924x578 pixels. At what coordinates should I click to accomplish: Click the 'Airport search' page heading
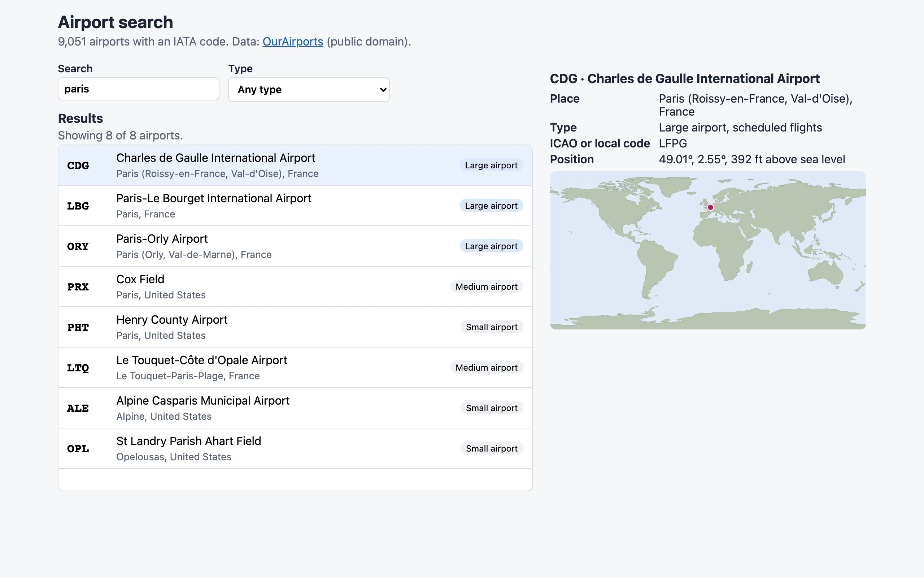point(115,22)
